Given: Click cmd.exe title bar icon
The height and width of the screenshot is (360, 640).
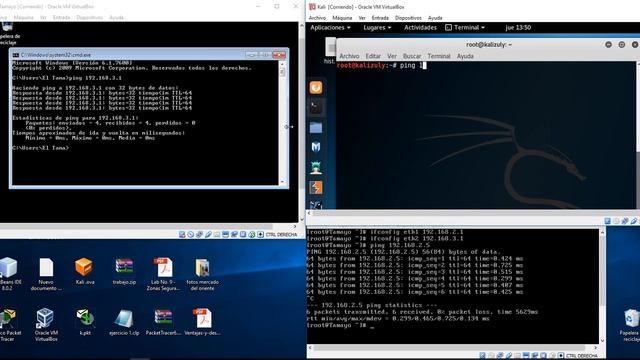Looking at the screenshot, I should coord(16,55).
